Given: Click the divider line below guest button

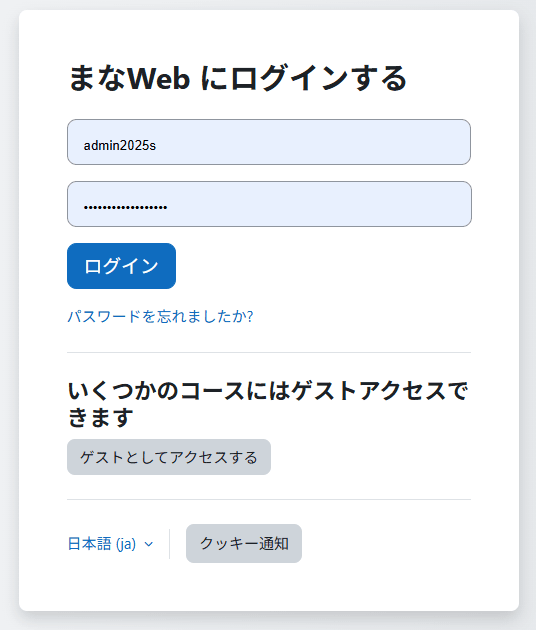Looking at the screenshot, I should 269,499.
